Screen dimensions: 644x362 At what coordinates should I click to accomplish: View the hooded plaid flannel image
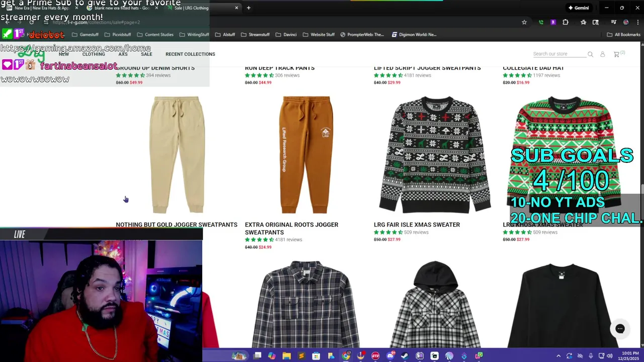435,304
